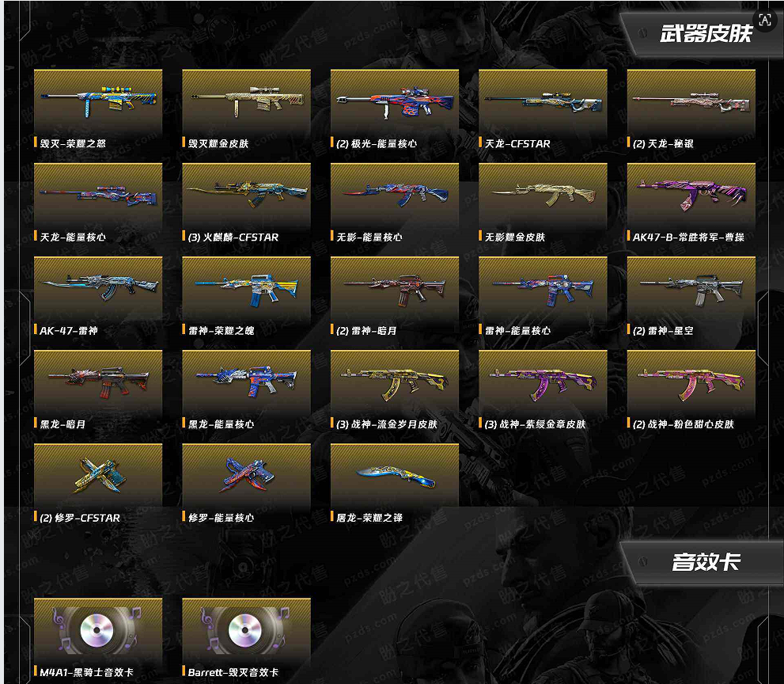Click the 火麒麟-CFSTAR rifle icon

coord(247,196)
